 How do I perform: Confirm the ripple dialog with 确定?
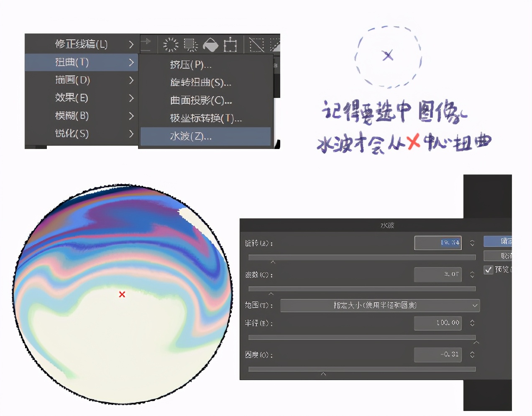click(498, 241)
